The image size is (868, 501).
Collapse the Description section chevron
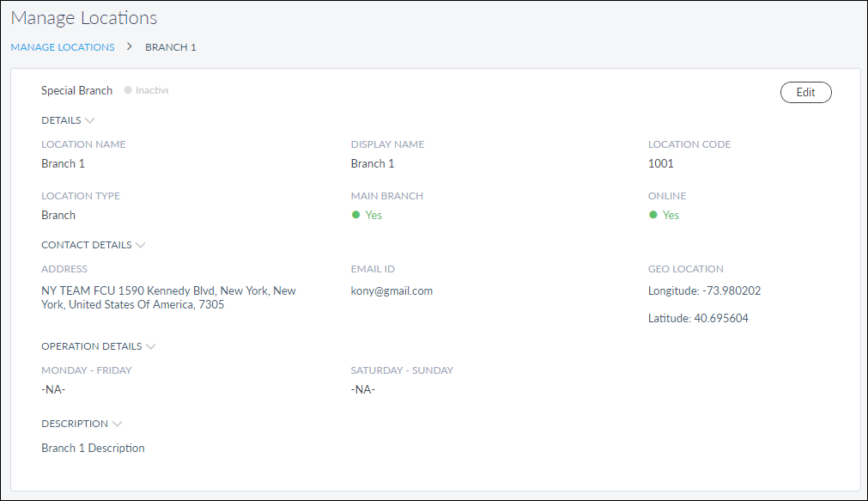pos(117,424)
